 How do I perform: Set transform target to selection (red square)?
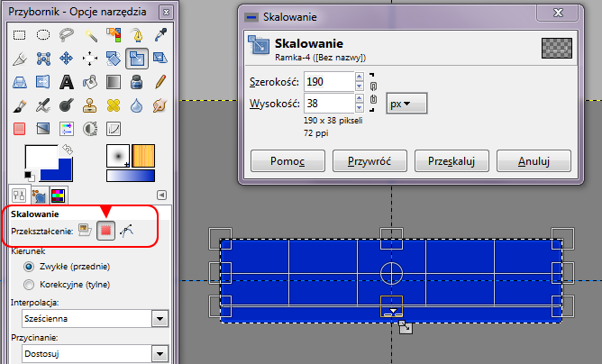pos(107,232)
